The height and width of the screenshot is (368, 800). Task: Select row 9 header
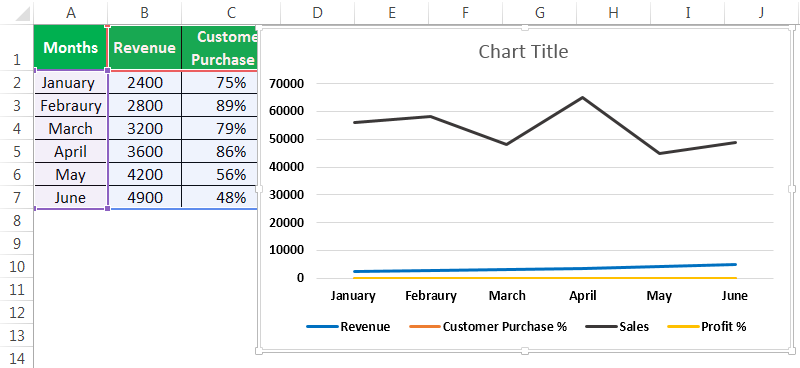coord(16,243)
